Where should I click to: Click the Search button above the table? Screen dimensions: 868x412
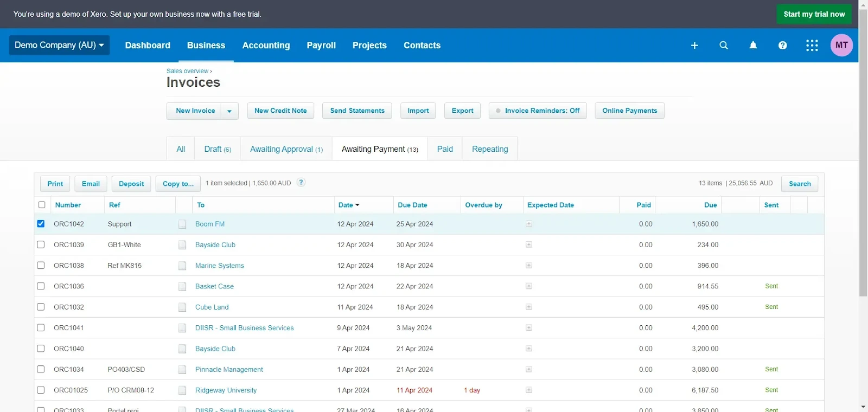pos(800,184)
